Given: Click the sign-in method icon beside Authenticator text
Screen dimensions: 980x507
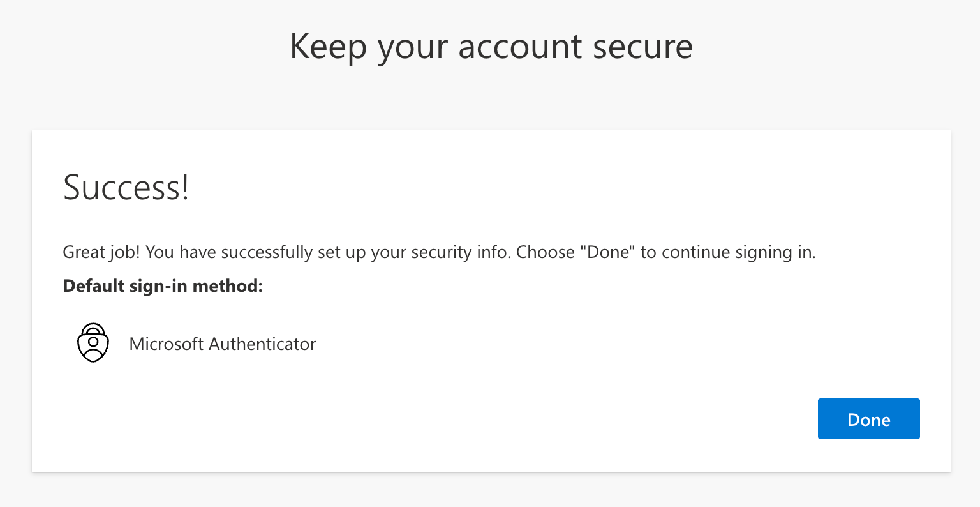Looking at the screenshot, I should coord(93,343).
